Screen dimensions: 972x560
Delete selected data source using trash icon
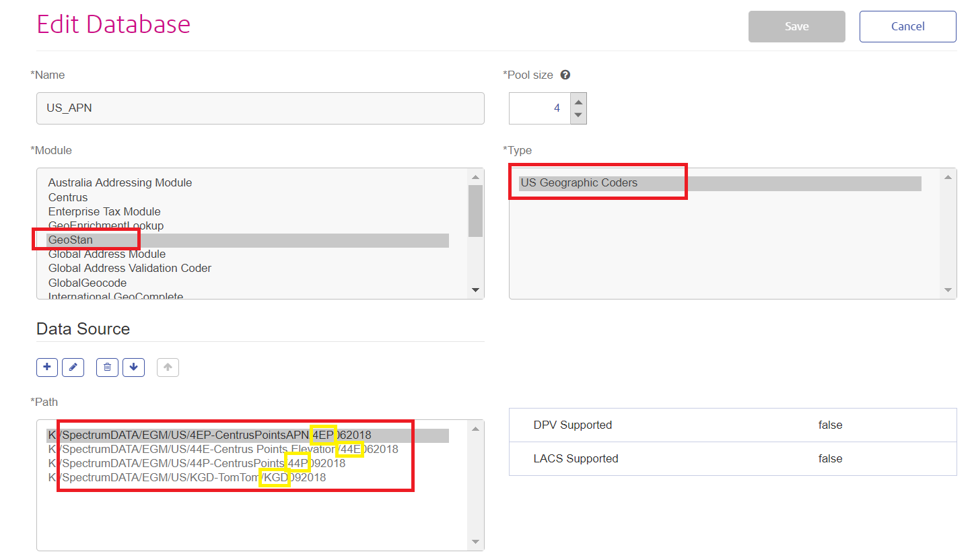pyautogui.click(x=106, y=367)
